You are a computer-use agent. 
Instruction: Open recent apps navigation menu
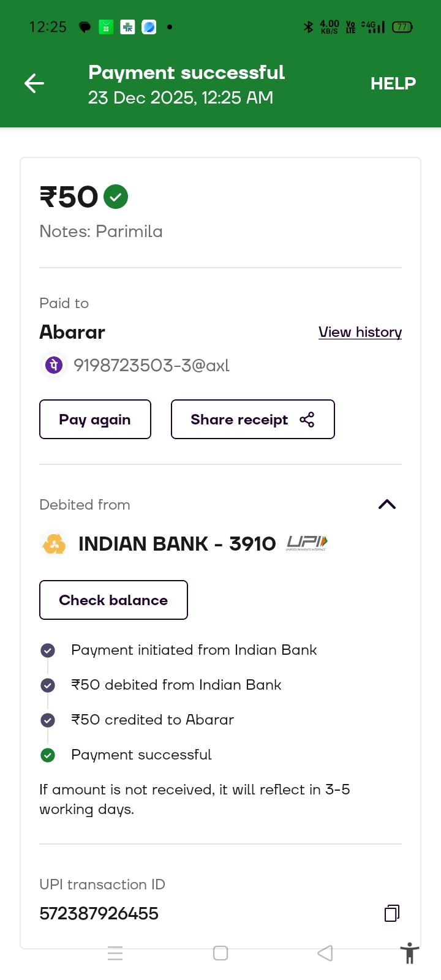(115, 953)
